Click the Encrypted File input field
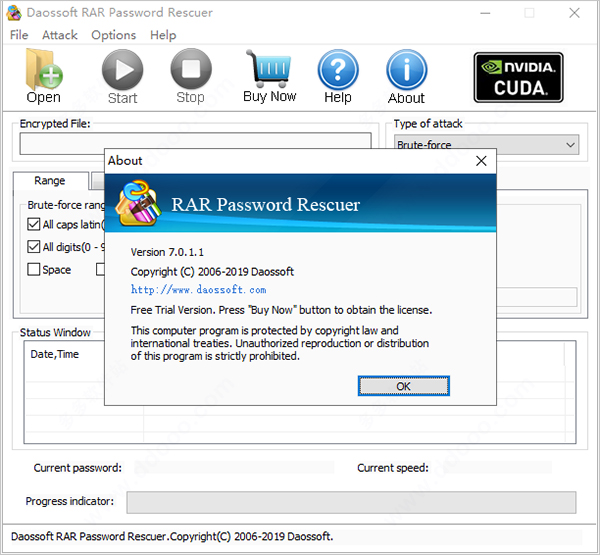 pyautogui.click(x=195, y=144)
